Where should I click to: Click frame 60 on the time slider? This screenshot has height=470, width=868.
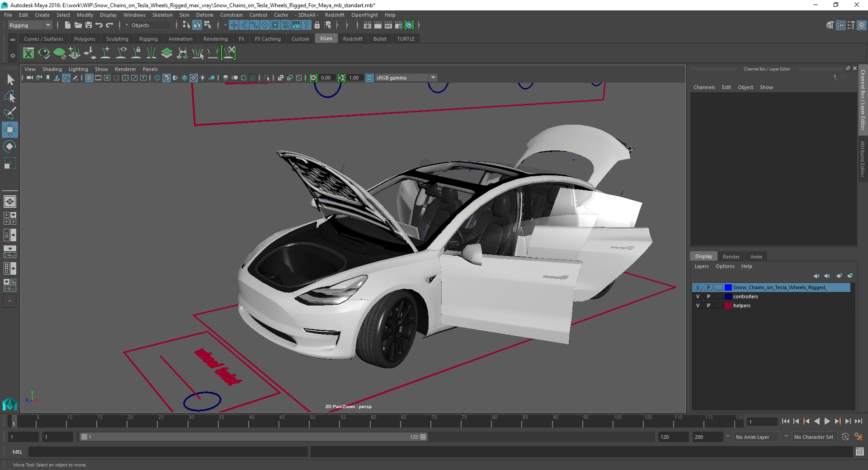point(373,422)
